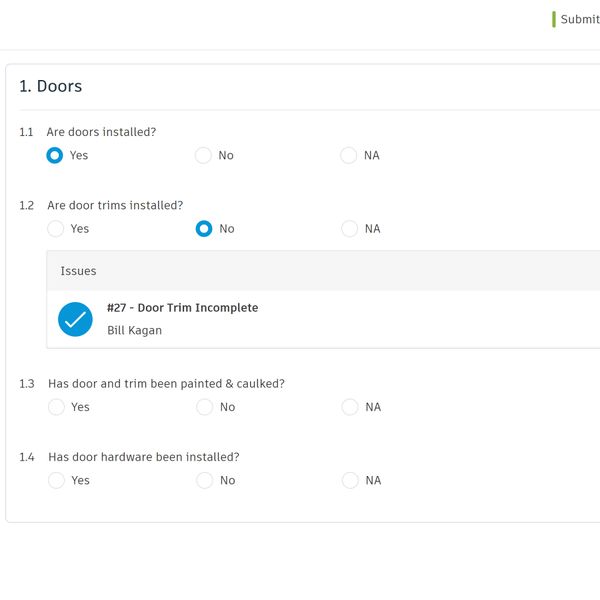Mark 'Are doors installed?' as NA

[x=349, y=155]
